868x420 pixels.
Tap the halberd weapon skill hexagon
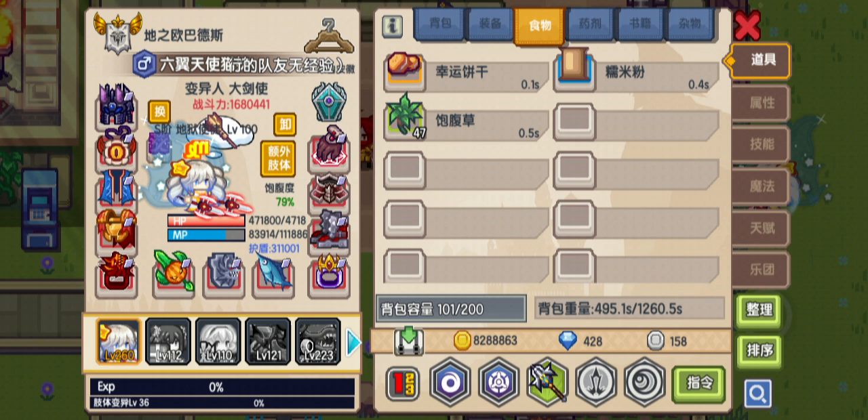tap(547, 383)
